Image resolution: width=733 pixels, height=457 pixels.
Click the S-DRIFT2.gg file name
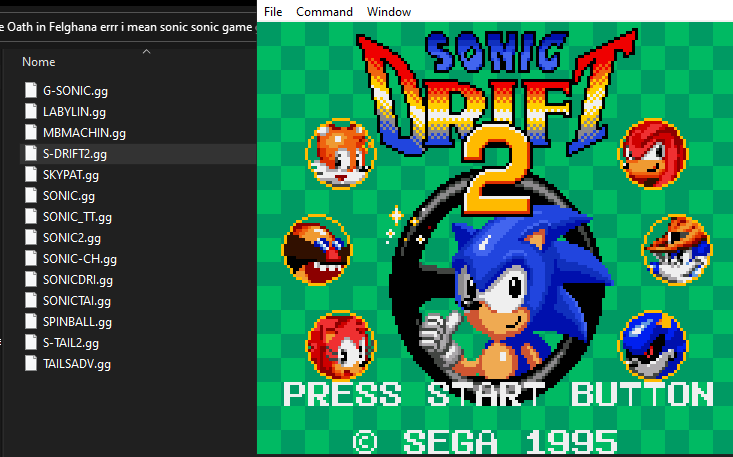click(x=75, y=154)
